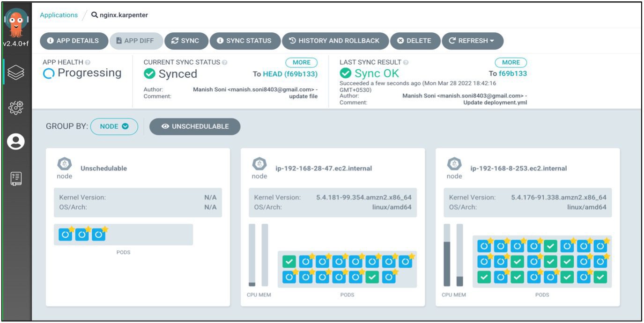This screenshot has height=323, width=644.
Task: Click Synced status text
Action: [x=178, y=74]
